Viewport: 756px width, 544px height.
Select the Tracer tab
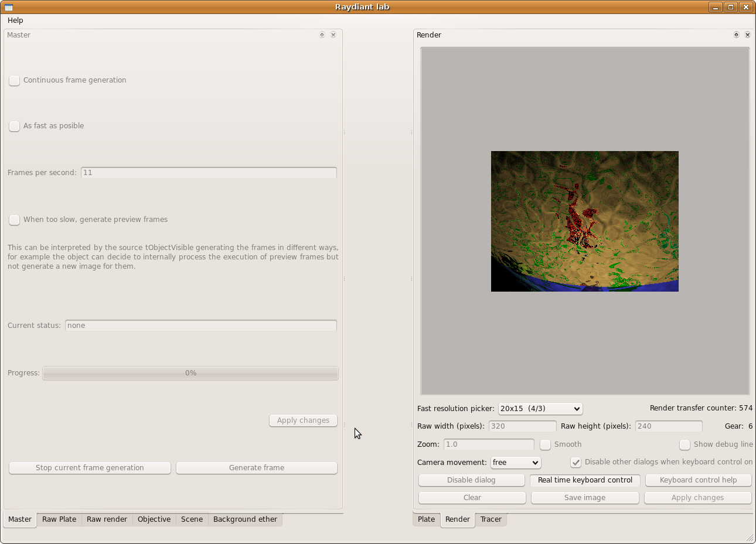(491, 519)
